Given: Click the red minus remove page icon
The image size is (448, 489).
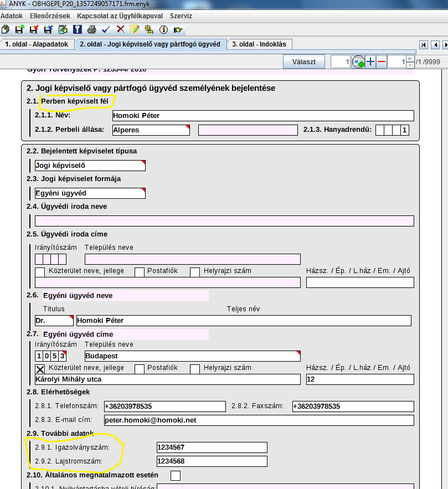Looking at the screenshot, I should [x=382, y=62].
